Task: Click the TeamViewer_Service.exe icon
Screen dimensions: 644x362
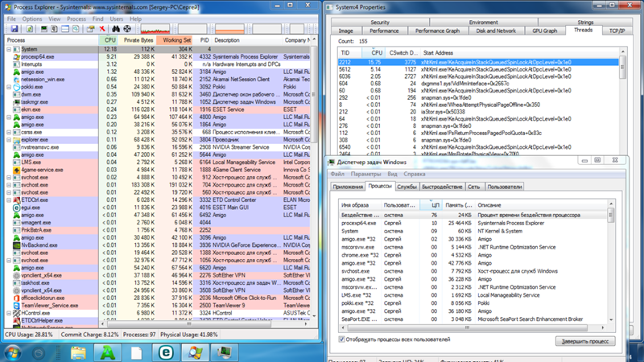Action: pos(16,306)
